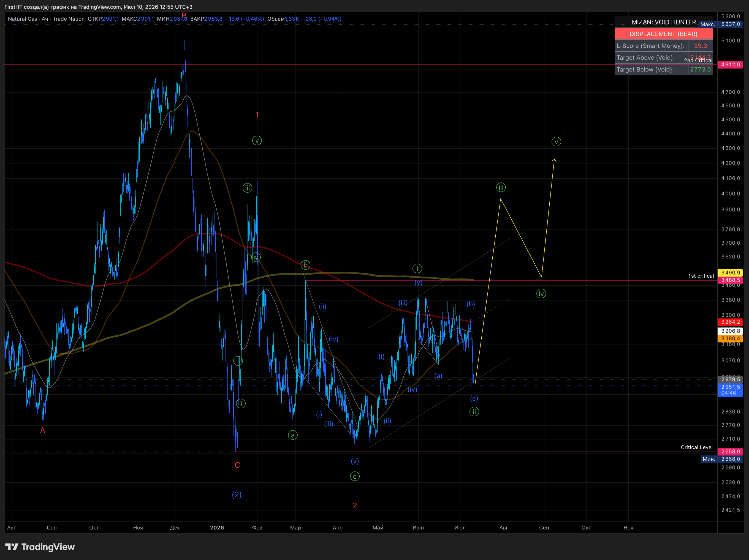
Task: Click the blue (c) wave label
Action: [x=474, y=398]
